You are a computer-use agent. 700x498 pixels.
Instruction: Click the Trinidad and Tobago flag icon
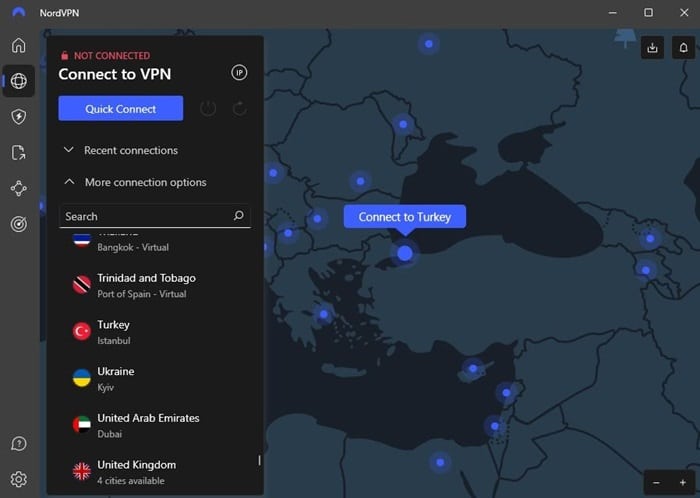[82, 285]
